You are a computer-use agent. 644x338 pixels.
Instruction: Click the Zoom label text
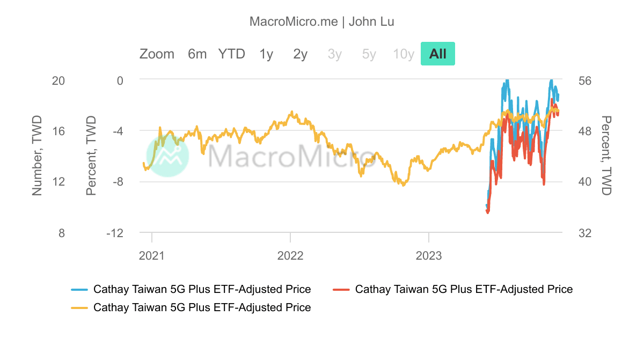[x=157, y=54]
